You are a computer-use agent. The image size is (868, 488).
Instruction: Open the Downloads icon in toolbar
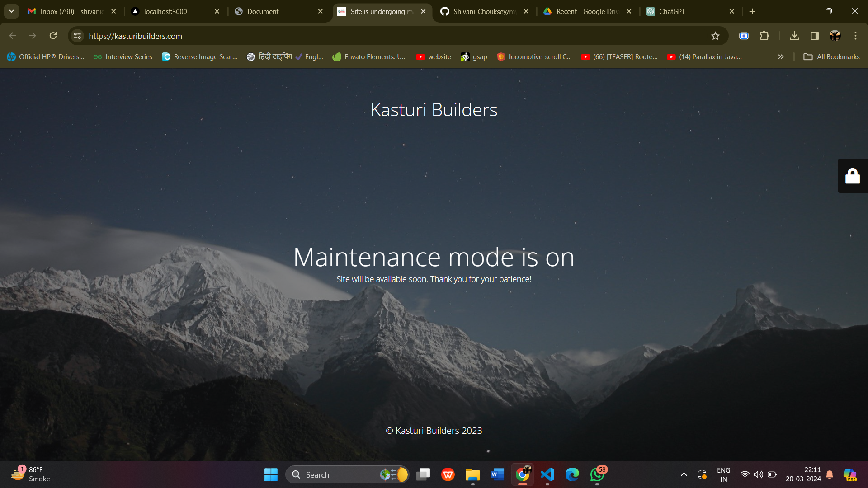(x=794, y=36)
